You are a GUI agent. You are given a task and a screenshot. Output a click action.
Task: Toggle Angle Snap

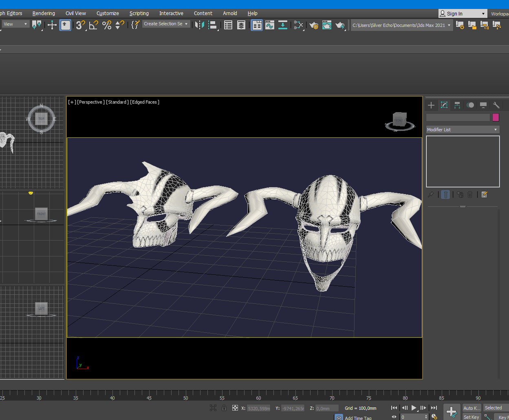(94, 25)
